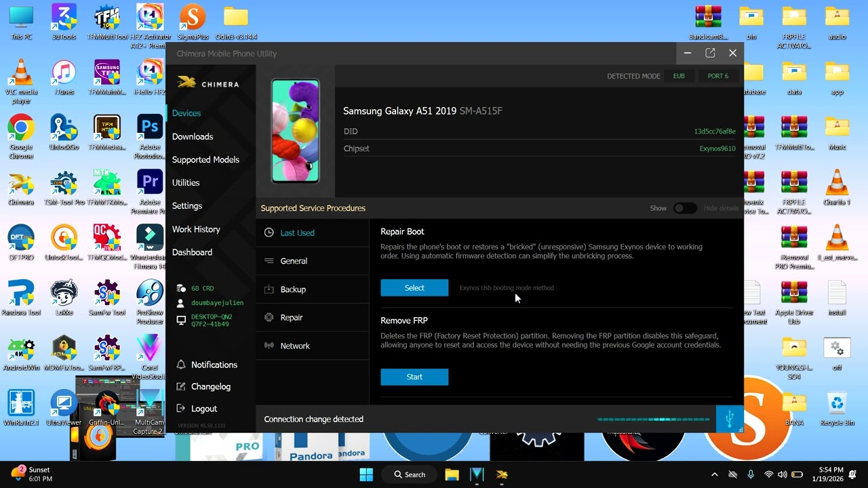The height and width of the screenshot is (488, 868).
Task: Open 3uTools desktop icon
Action: click(x=64, y=22)
